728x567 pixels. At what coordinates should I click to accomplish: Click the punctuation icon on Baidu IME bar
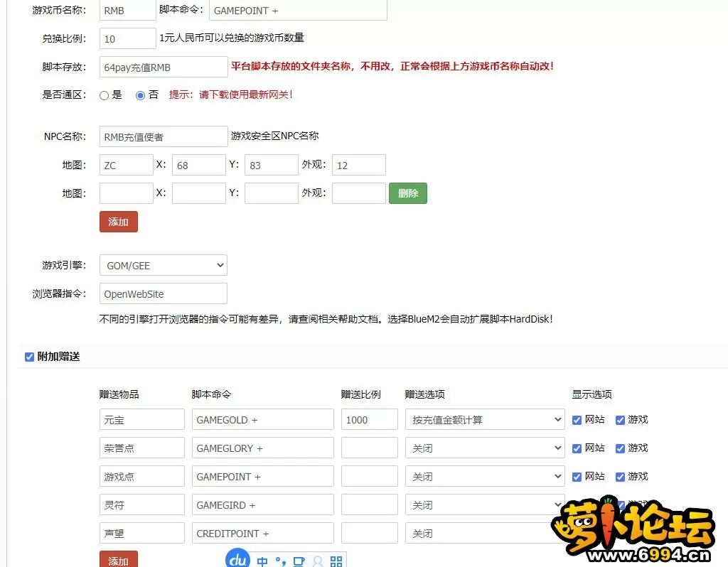click(x=281, y=561)
